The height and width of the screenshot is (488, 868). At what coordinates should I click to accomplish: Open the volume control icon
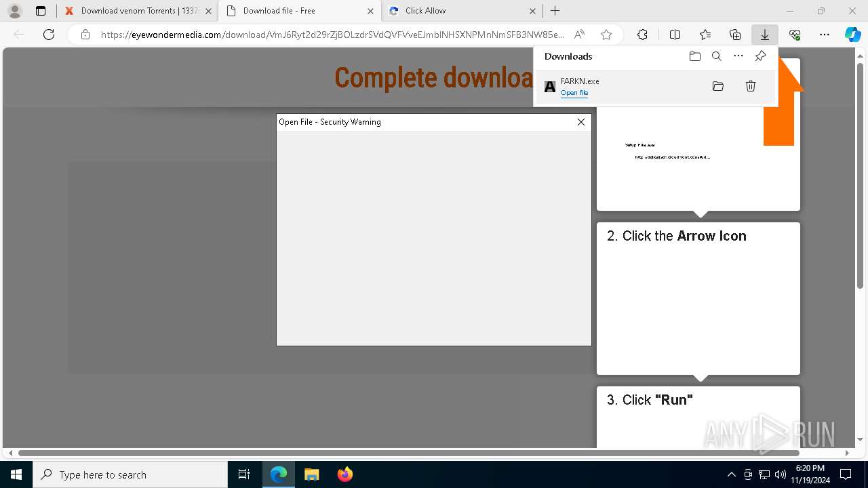[781, 474]
